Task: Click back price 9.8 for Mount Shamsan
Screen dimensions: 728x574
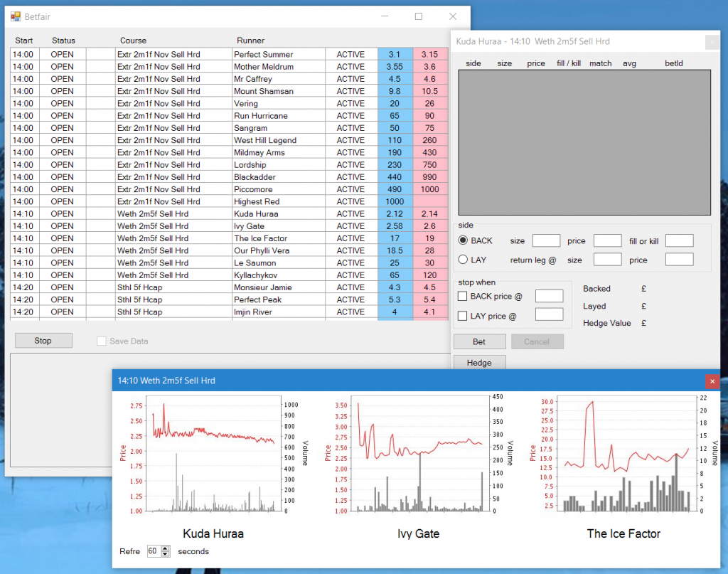Action: (395, 91)
